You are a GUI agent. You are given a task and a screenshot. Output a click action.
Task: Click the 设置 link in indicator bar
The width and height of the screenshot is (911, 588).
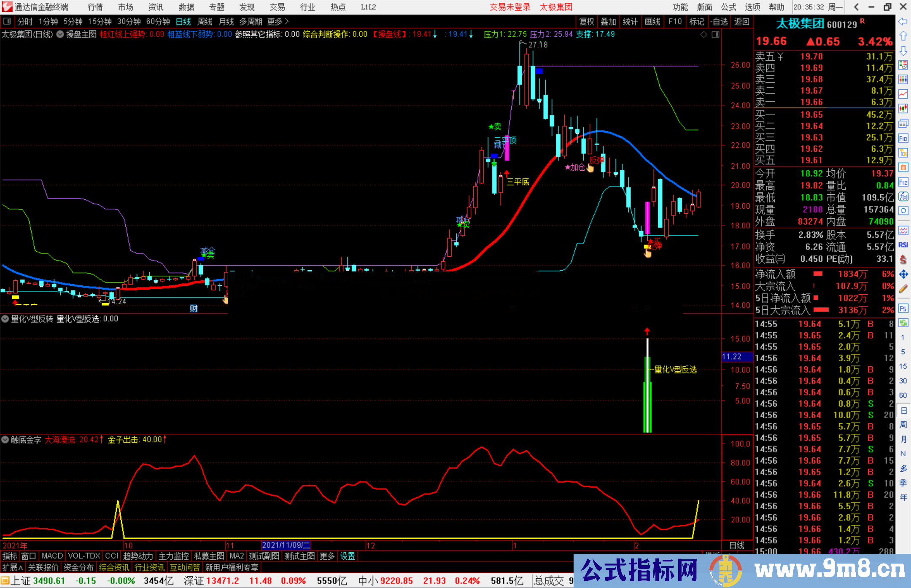[348, 556]
